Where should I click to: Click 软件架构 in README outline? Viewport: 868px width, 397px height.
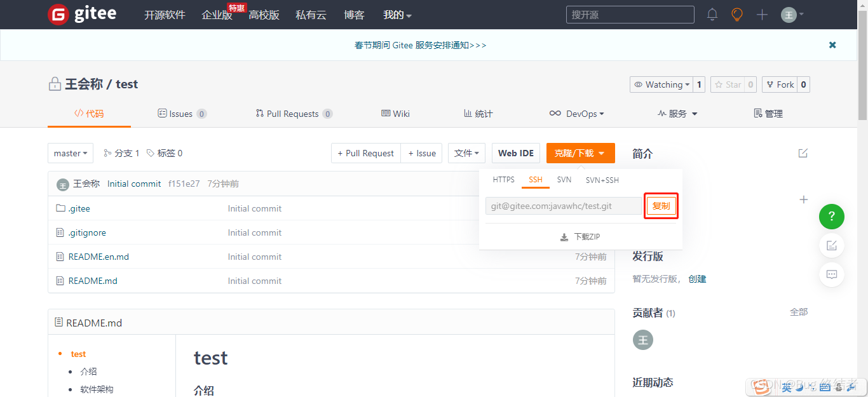97,389
